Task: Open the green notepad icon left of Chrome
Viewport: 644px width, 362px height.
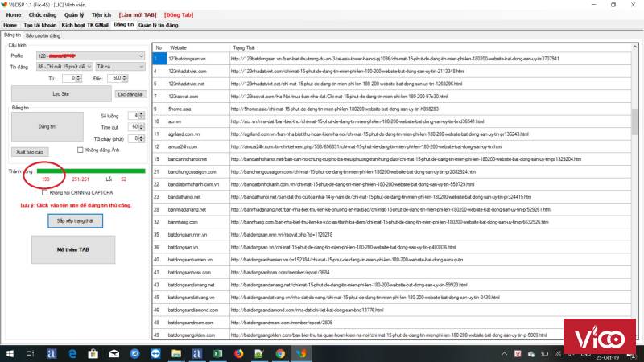Action: pos(259,353)
